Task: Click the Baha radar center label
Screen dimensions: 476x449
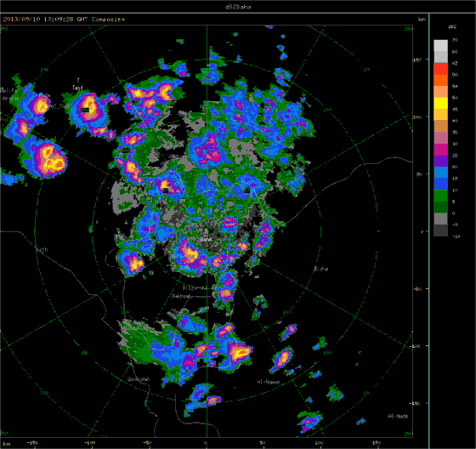Action: [206, 240]
